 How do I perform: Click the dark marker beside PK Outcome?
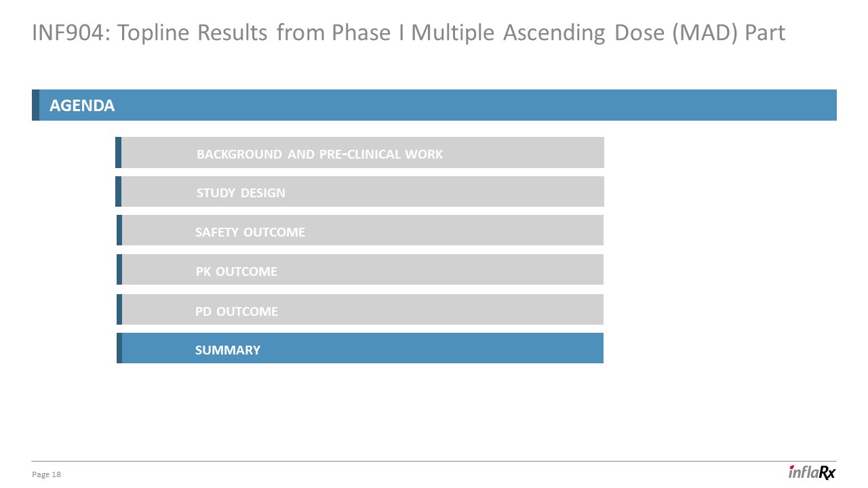pyautogui.click(x=119, y=270)
